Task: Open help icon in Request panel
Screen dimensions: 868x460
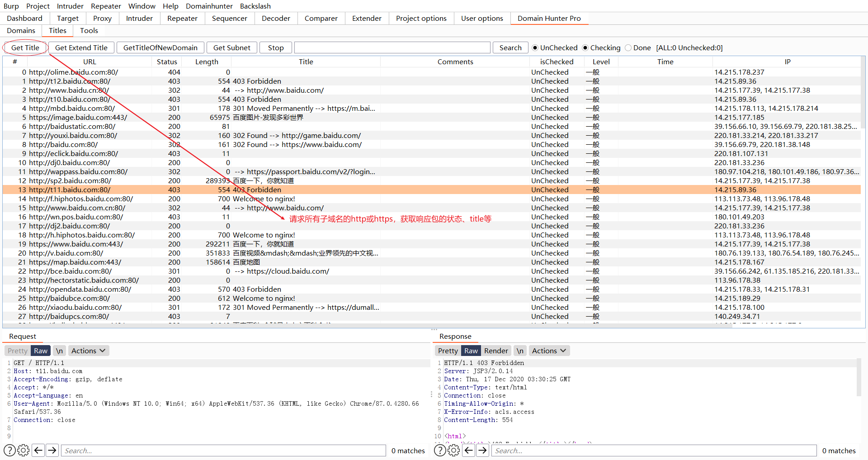Action: tap(9, 450)
